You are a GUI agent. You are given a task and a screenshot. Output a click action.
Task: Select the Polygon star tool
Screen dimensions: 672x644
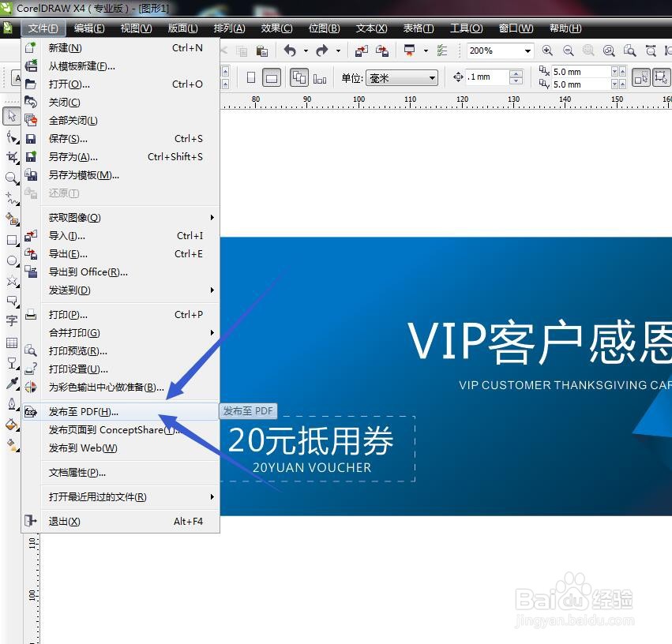click(12, 281)
